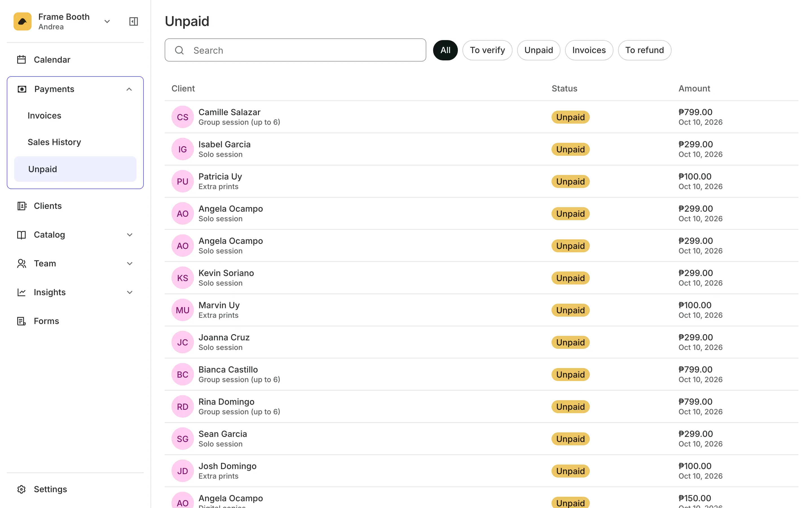Expand the Catalog section chevron
The width and height of the screenshot is (812, 508).
click(130, 235)
